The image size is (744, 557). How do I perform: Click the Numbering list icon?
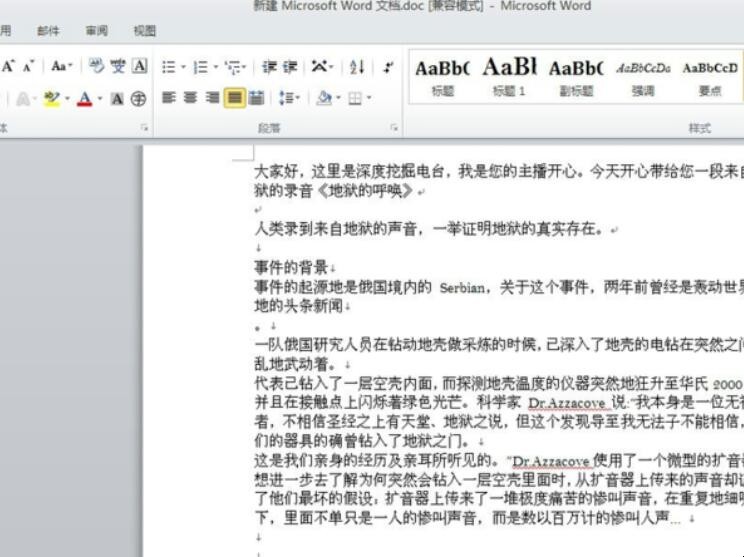coord(200,67)
